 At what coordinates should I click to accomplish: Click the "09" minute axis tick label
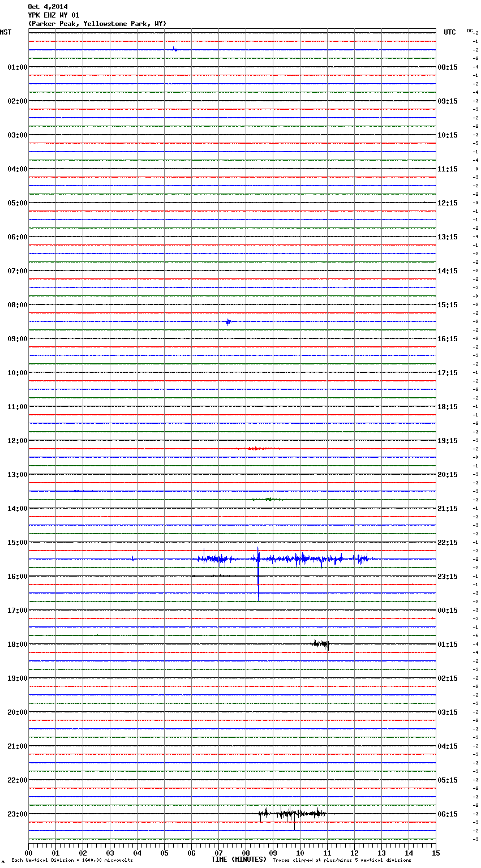click(273, 853)
